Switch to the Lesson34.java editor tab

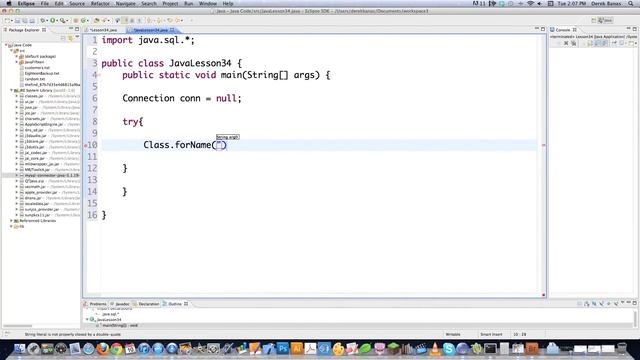[x=103, y=30]
